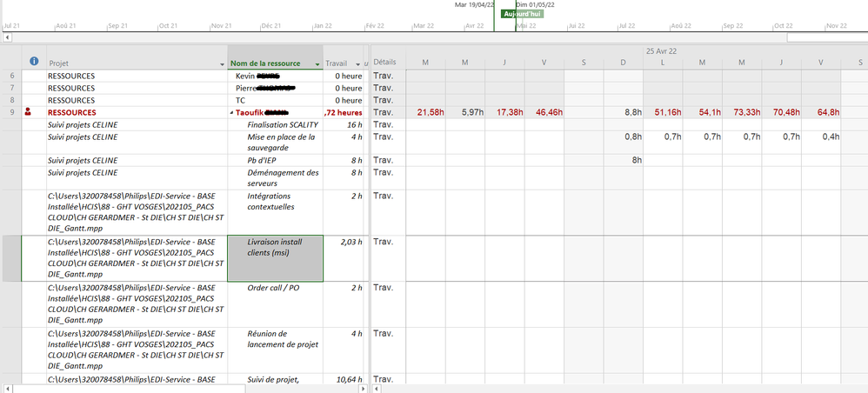This screenshot has width=868, height=393.
Task: Select the Finalisation SCALITY task
Action: 275,124
